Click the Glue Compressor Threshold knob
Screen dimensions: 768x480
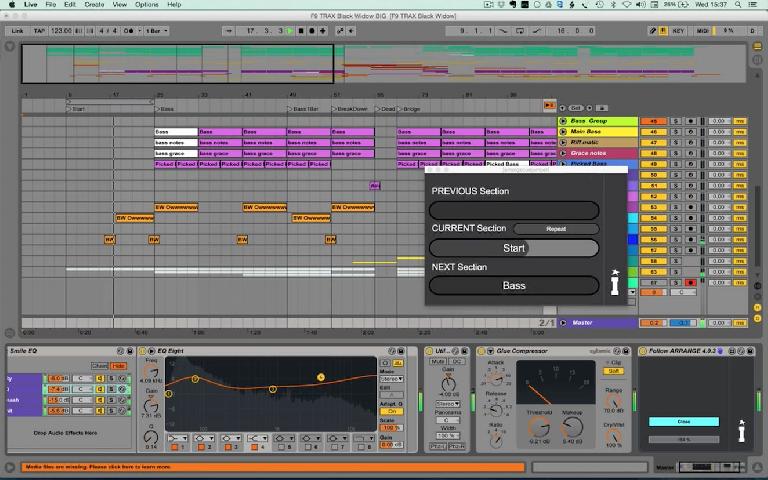click(x=538, y=428)
